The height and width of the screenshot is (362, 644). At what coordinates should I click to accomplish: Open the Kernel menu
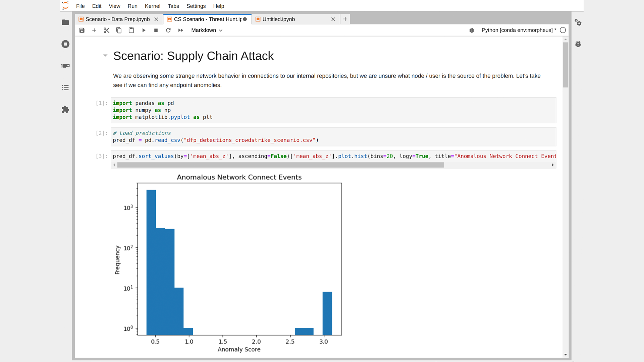(x=152, y=6)
